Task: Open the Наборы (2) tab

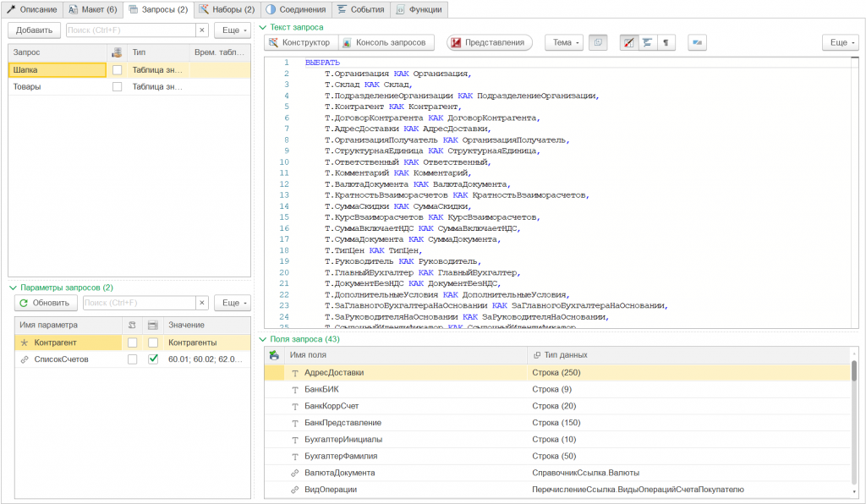Action: 226,9
